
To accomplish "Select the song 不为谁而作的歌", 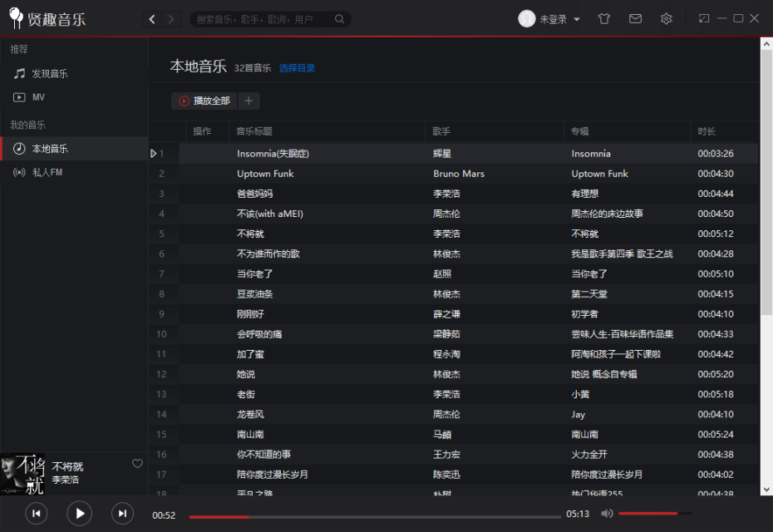I will (268, 254).
